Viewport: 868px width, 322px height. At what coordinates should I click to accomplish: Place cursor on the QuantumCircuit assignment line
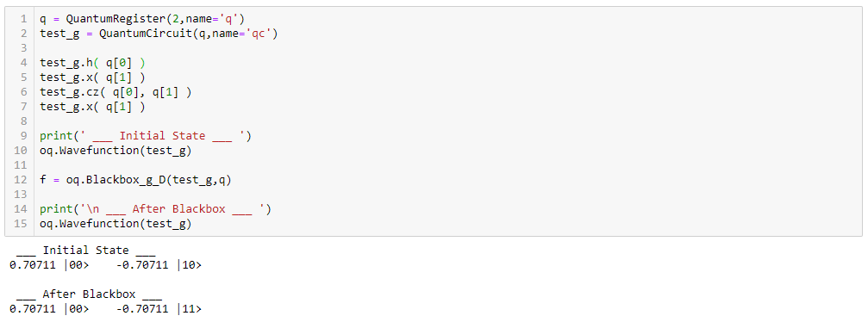[x=159, y=34]
